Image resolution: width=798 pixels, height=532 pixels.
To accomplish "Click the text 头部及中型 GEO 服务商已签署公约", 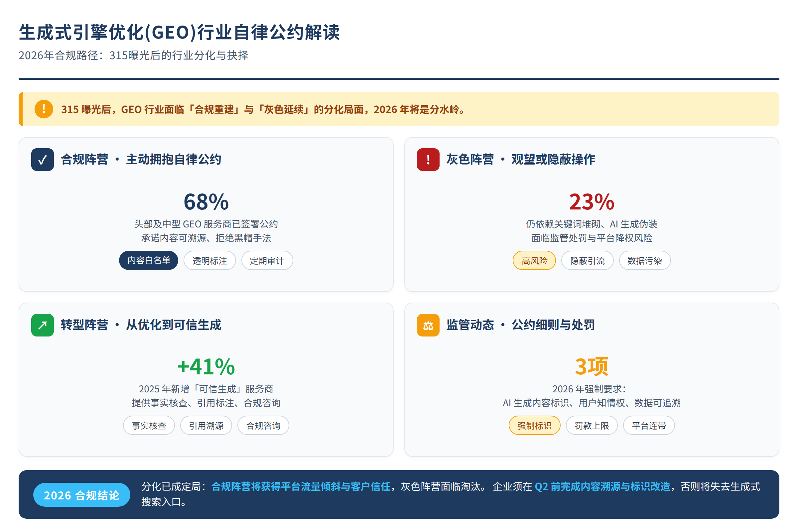I will pyautogui.click(x=206, y=224).
